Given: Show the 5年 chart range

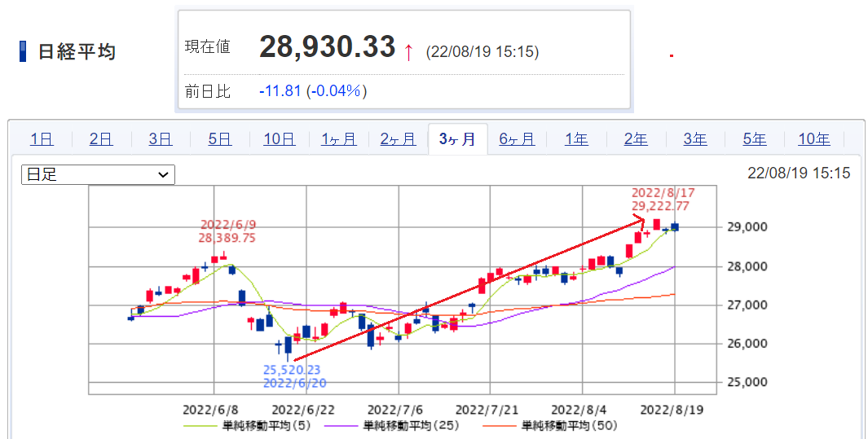Looking at the screenshot, I should 755,138.
